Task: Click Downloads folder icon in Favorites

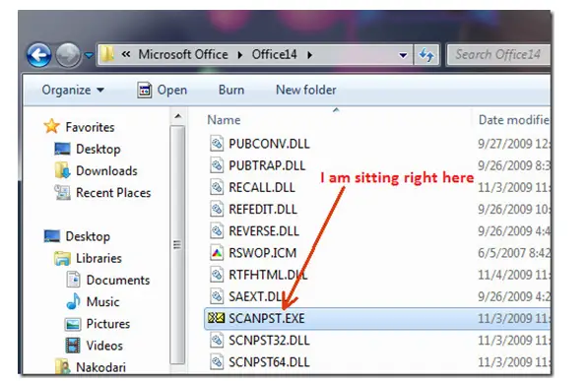Action: [x=62, y=170]
